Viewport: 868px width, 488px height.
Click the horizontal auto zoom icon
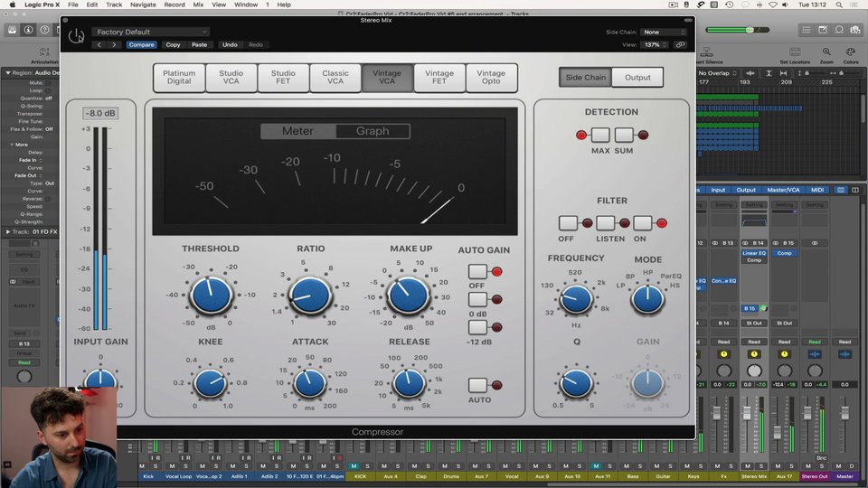pos(783,73)
